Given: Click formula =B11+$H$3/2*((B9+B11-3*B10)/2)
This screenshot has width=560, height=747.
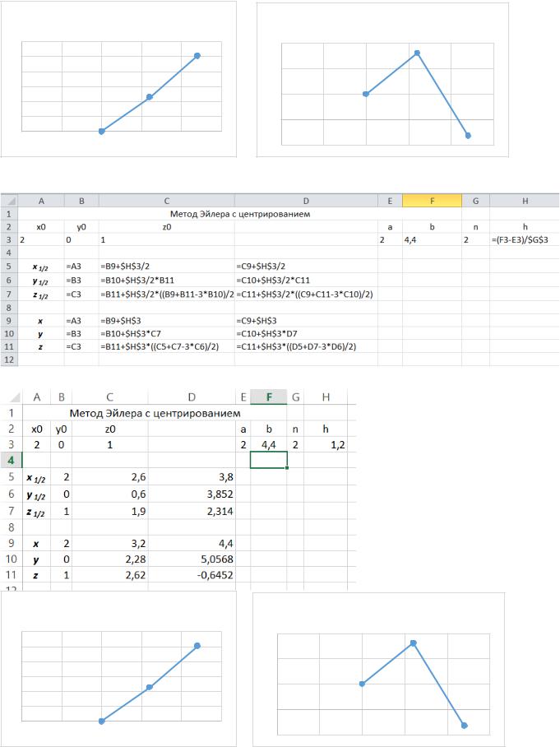Looking at the screenshot, I should 166,295.
